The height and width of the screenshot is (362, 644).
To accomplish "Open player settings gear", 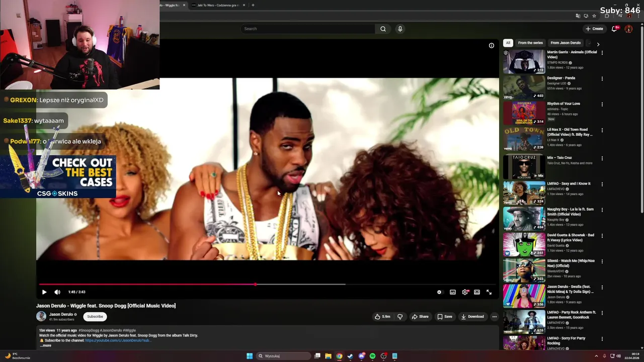I will pos(465,292).
